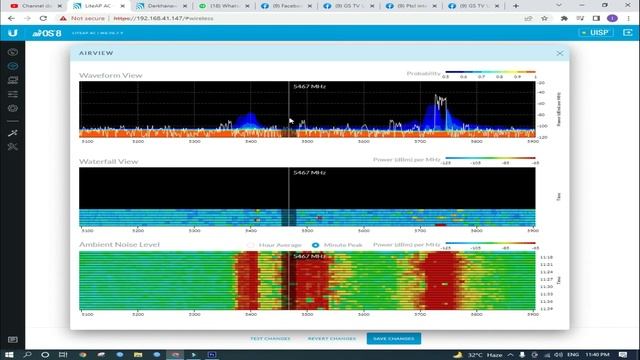This screenshot has height=360, width=640.
Task: Open the log panel icon at sidebar bottom
Action: coord(13,340)
